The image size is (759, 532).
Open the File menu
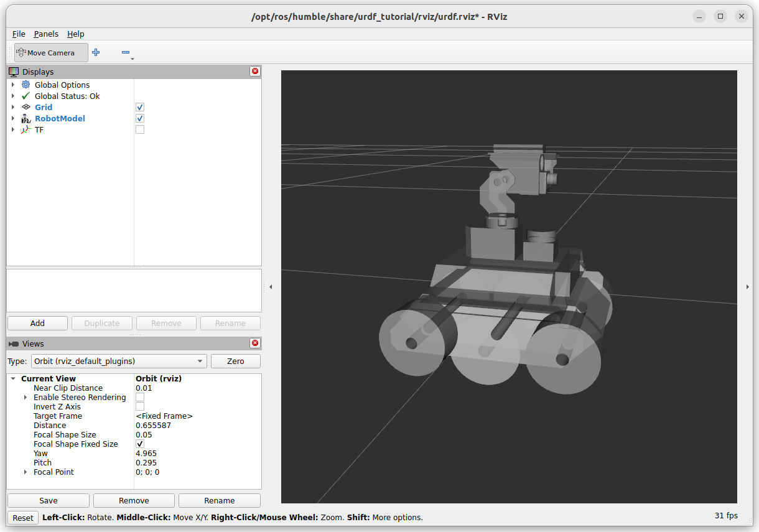[x=19, y=34]
